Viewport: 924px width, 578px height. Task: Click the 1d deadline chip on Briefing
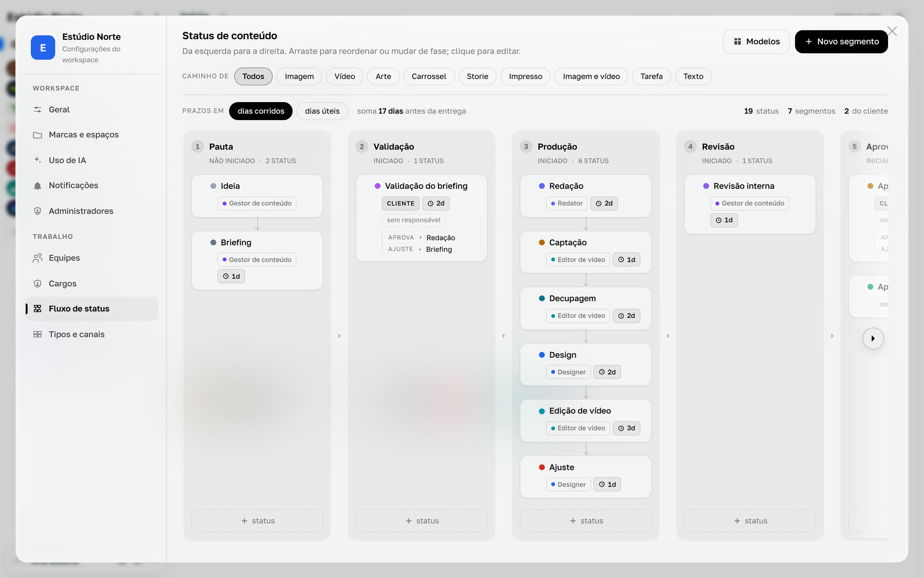coord(231,276)
